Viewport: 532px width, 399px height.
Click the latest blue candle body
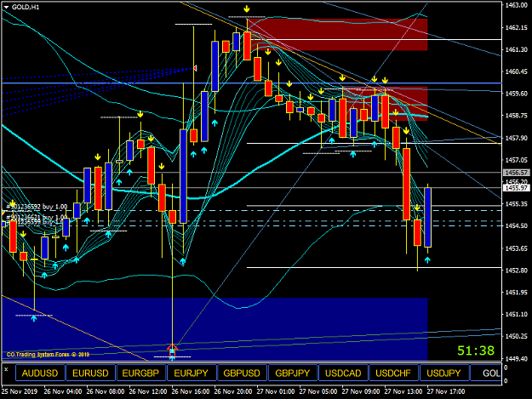click(x=428, y=217)
